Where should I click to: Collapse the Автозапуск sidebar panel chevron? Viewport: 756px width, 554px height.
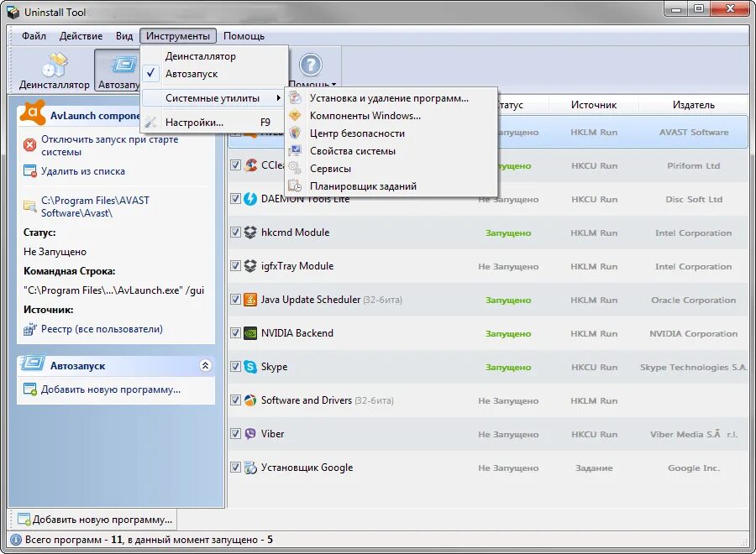click(205, 366)
